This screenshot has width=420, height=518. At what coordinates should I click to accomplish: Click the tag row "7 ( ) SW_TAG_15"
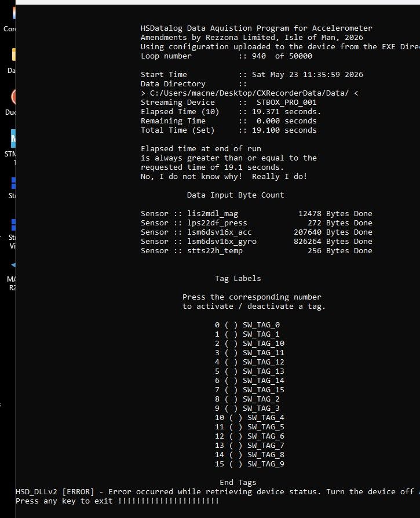click(x=250, y=390)
